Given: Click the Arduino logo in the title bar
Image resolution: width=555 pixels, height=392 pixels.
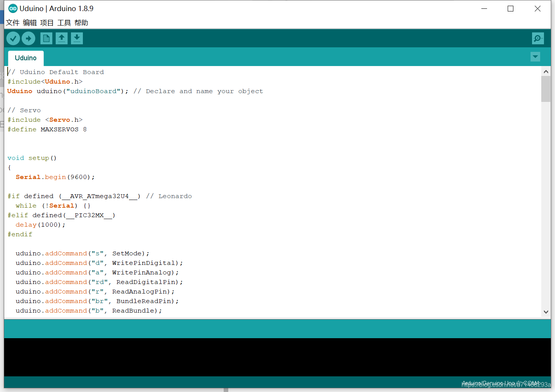Looking at the screenshot, I should pyautogui.click(x=13, y=8).
